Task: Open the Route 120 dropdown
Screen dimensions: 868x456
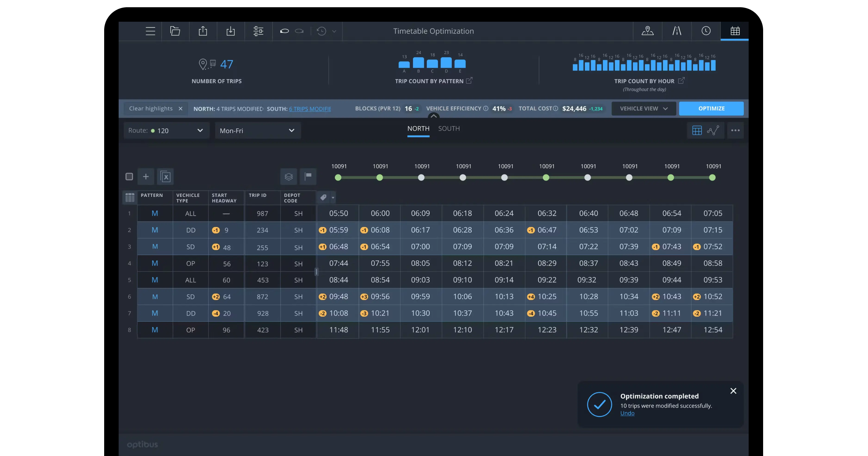Action: point(166,130)
